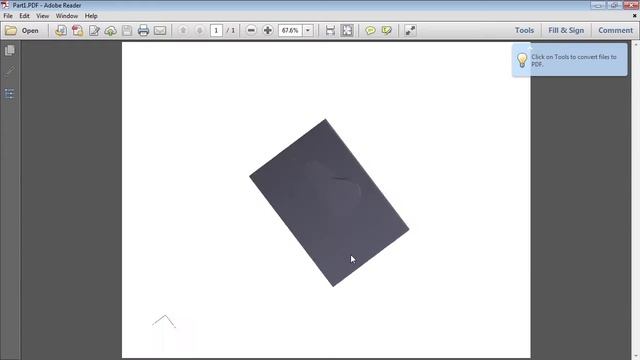Click the 67.6% zoom value field
This screenshot has height=360, width=640.
tap(290, 31)
